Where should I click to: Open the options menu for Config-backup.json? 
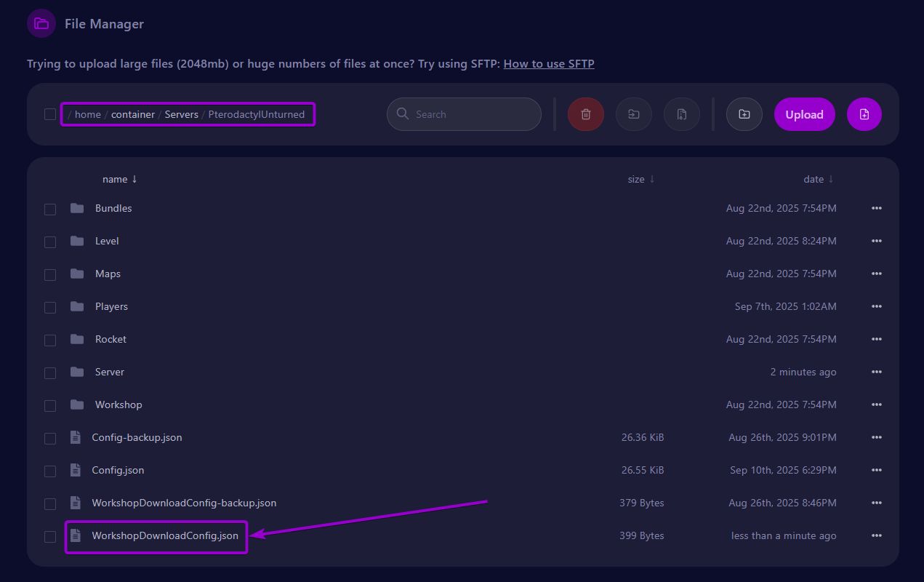pos(877,437)
